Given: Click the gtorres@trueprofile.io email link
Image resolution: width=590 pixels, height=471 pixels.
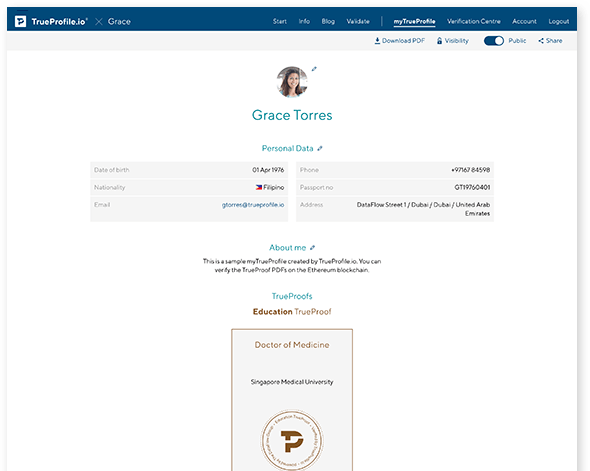Looking at the screenshot, I should tap(253, 205).
